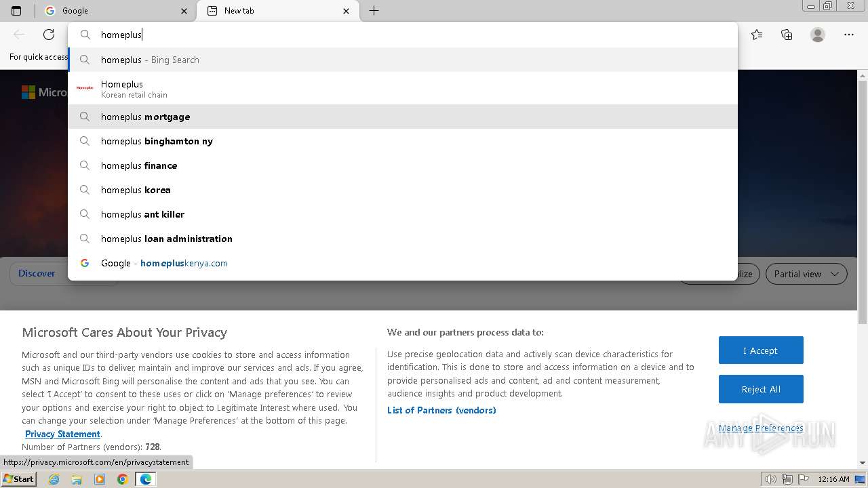Click in the address bar search field
The width and height of the screenshot is (868, 488).
[x=407, y=35]
